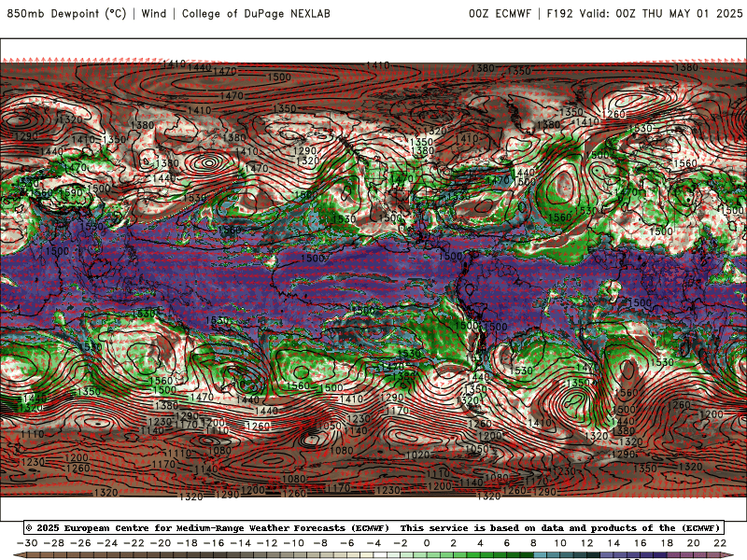747x560 pixels.
Task: Click the "-18" color scale label
Action: click(x=188, y=543)
